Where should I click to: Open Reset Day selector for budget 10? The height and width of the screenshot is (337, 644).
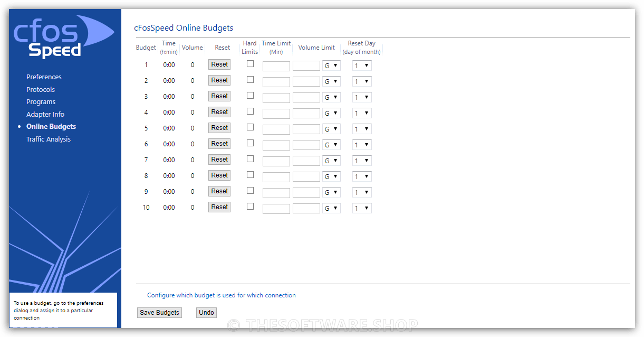coord(361,208)
